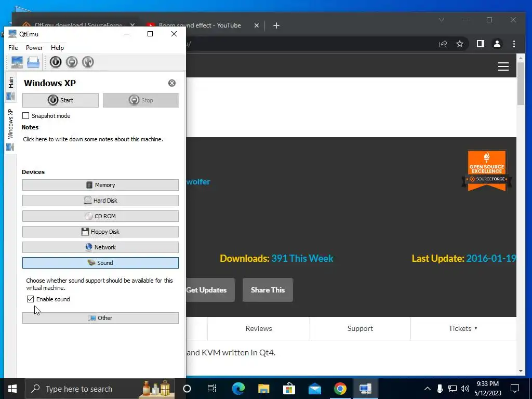Click the Open Source Excellence badge
This screenshot has width=532, height=399.
[x=486, y=170]
